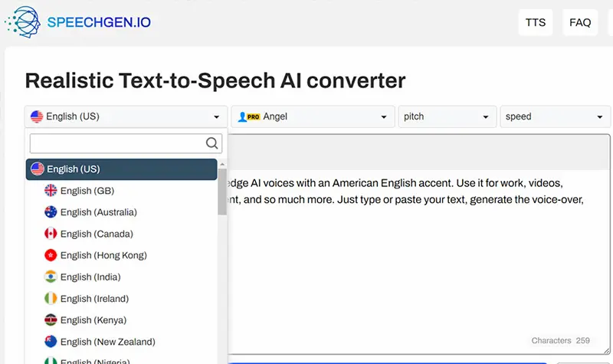Expand the English (US) language dropdown
This screenshot has height=364, width=613.
coord(126,116)
